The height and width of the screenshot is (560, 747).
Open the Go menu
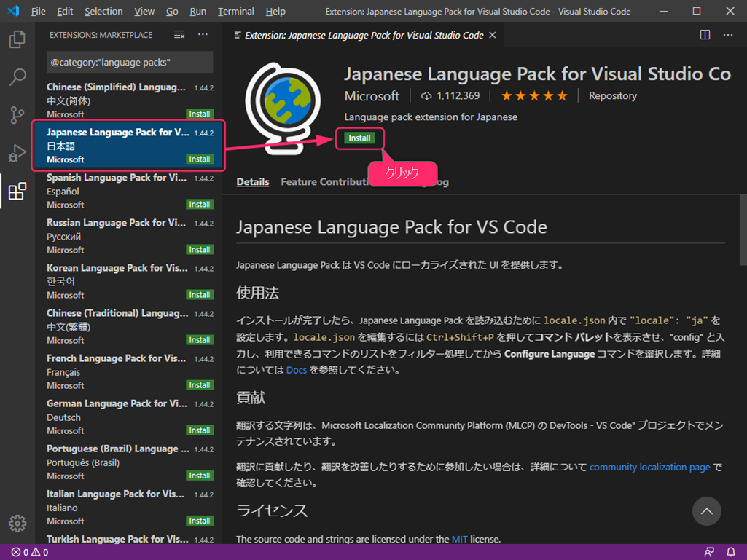[172, 12]
